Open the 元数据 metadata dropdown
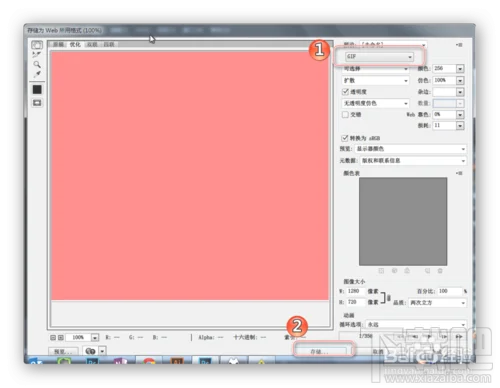The image size is (500, 388). pyautogui.click(x=413, y=161)
